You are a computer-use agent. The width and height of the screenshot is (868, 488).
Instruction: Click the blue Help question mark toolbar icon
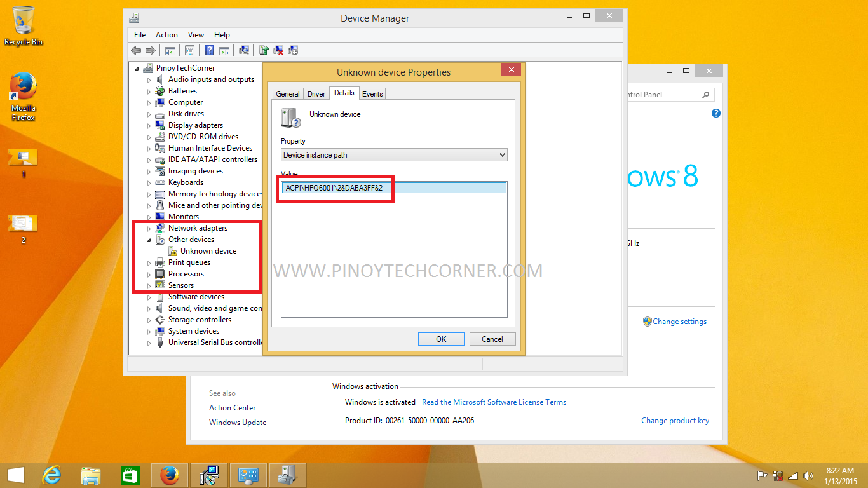pos(209,50)
